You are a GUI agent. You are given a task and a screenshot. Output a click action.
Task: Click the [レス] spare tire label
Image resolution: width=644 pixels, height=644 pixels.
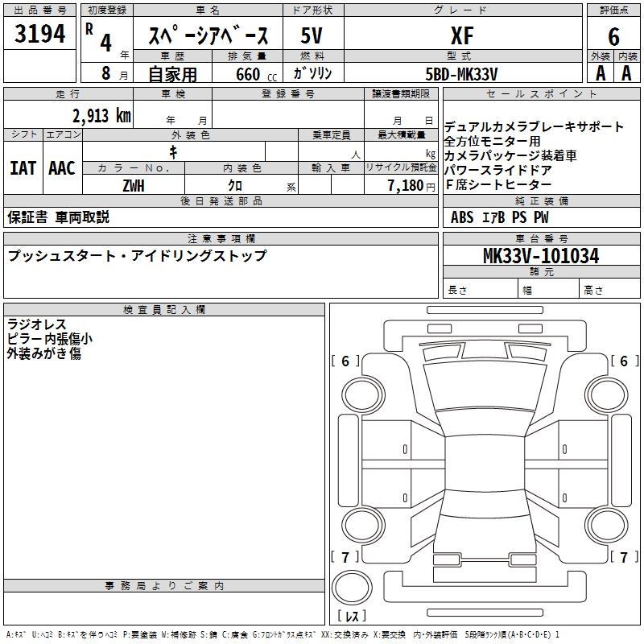tap(352, 616)
